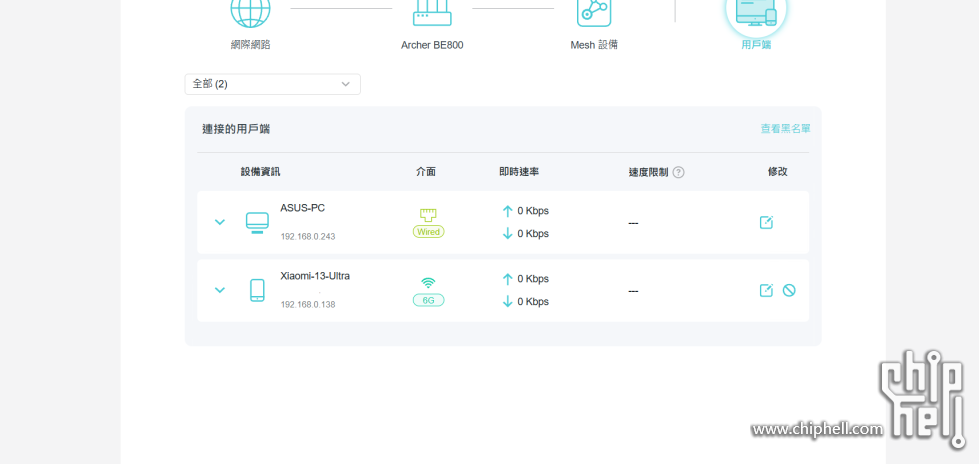Click the ASUS-PC computer device icon
Image resolution: width=979 pixels, height=464 pixels.
pos(257,223)
